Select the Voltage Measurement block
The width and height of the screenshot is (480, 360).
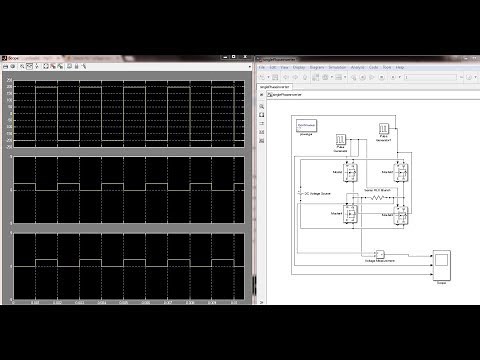pos(380,255)
